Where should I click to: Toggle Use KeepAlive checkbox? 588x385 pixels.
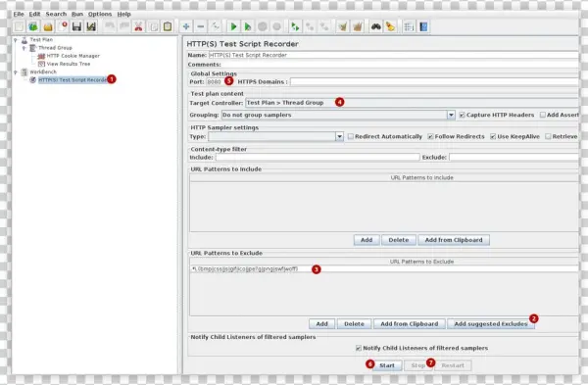click(493, 136)
